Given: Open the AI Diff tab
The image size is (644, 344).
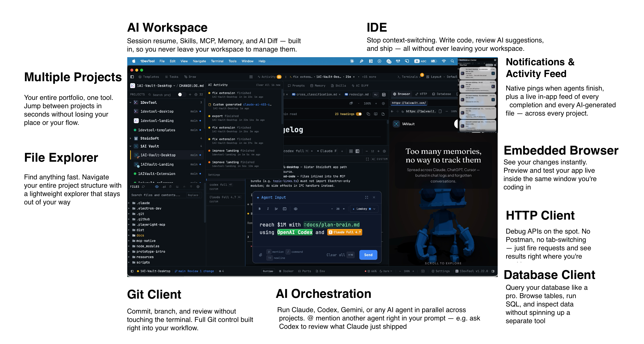Looking at the screenshot, I should (360, 86).
